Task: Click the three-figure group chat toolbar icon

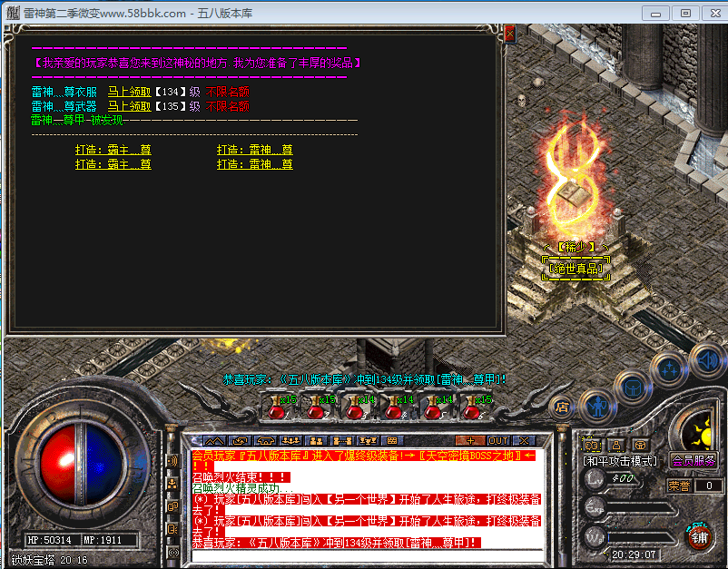Action: pos(290,440)
